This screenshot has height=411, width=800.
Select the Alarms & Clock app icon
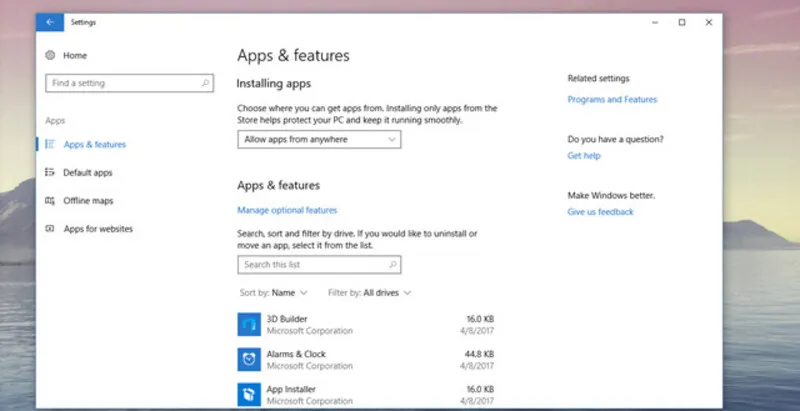pyautogui.click(x=249, y=359)
